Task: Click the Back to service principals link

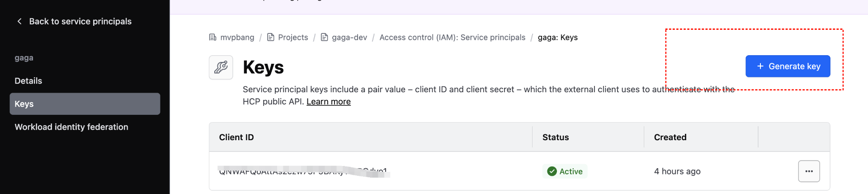Action: 80,21
